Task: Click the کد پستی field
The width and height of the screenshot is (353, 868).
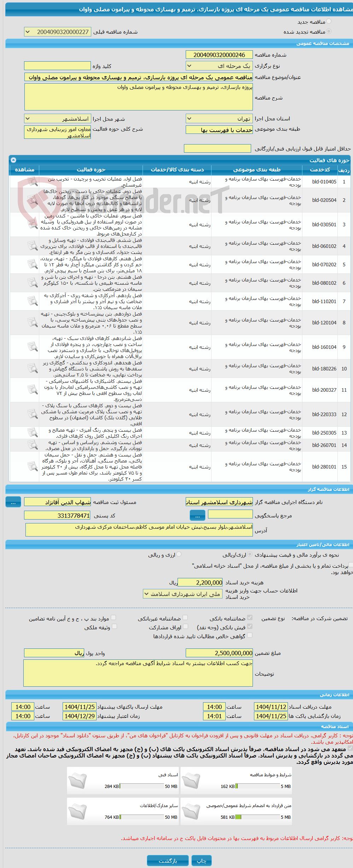Action: pos(57,515)
